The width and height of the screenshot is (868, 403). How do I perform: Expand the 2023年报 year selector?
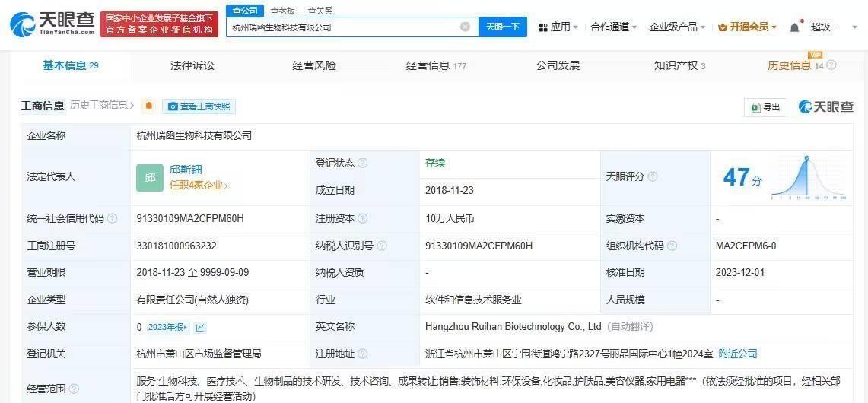coord(168,327)
